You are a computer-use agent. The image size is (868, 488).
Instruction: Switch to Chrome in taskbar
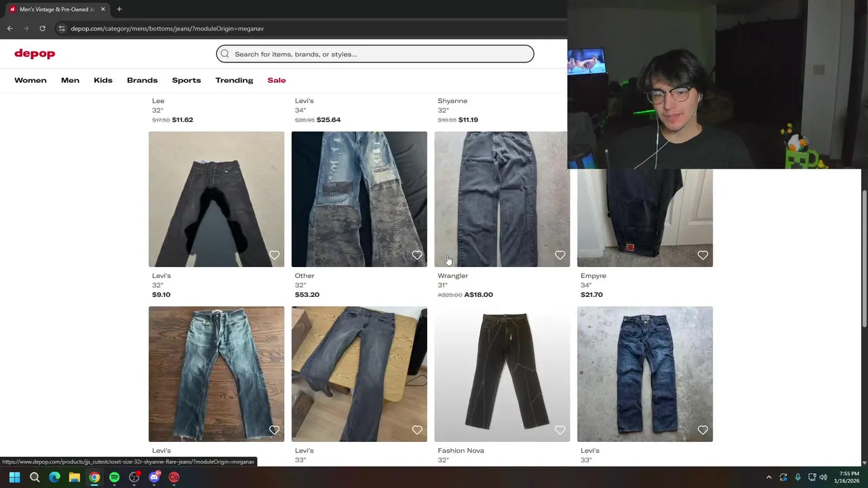pyautogui.click(x=94, y=477)
